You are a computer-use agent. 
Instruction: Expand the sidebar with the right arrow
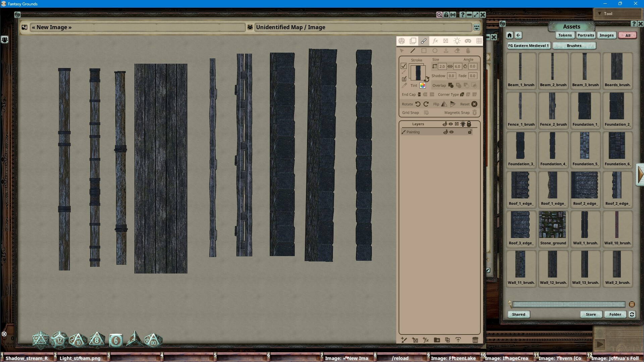tap(640, 174)
